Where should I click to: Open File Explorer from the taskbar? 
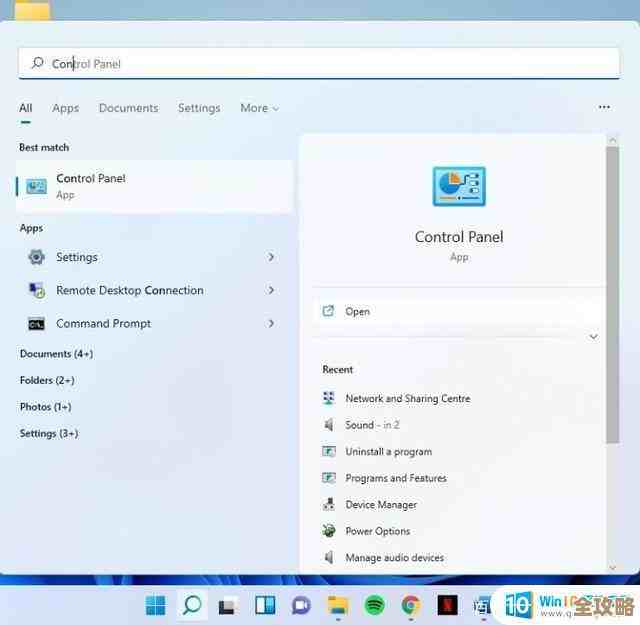pyautogui.click(x=338, y=605)
